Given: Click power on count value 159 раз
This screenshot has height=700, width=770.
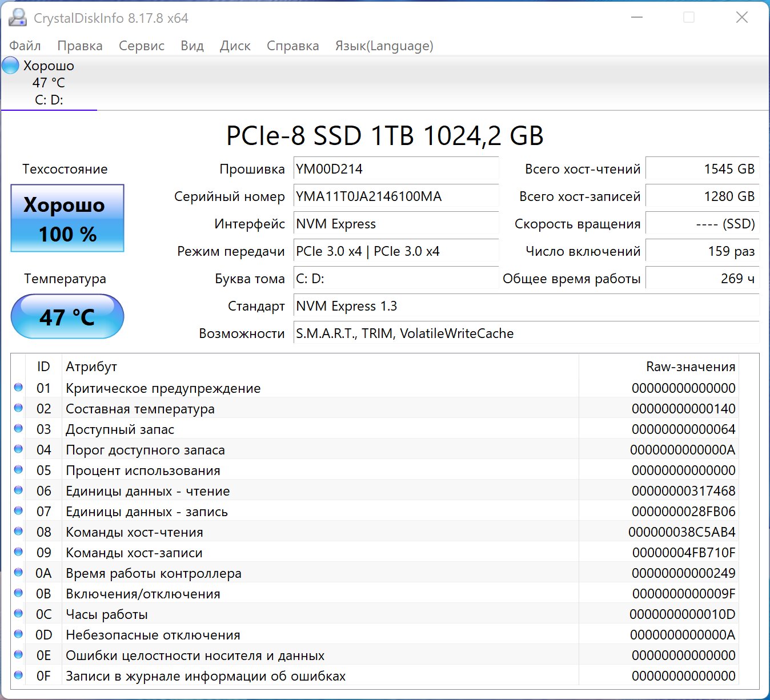Looking at the screenshot, I should coord(702,251).
